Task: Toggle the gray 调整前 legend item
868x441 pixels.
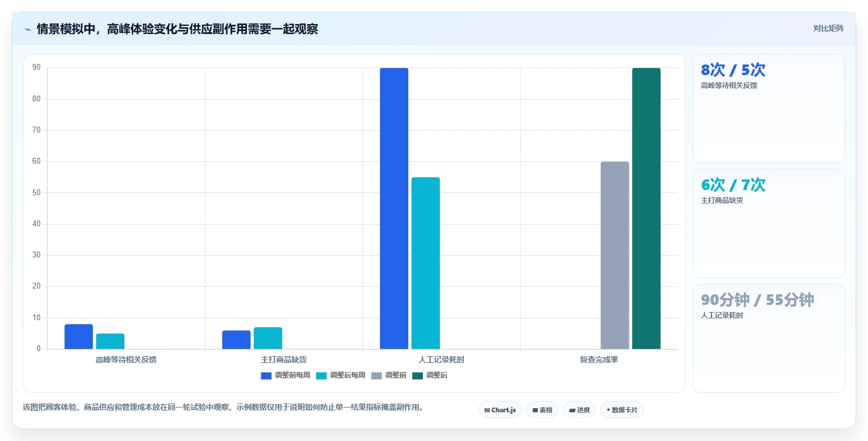Action: (x=389, y=375)
